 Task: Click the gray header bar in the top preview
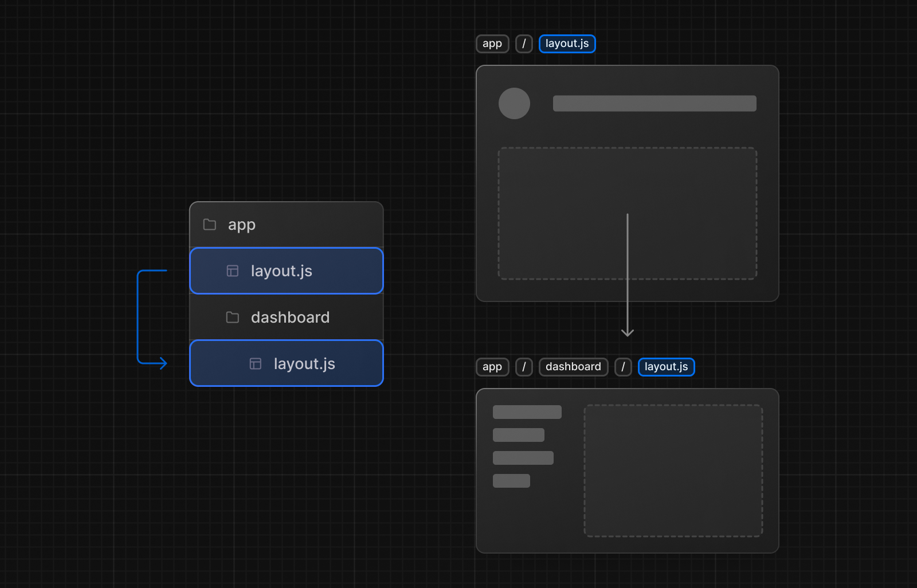[x=655, y=103]
